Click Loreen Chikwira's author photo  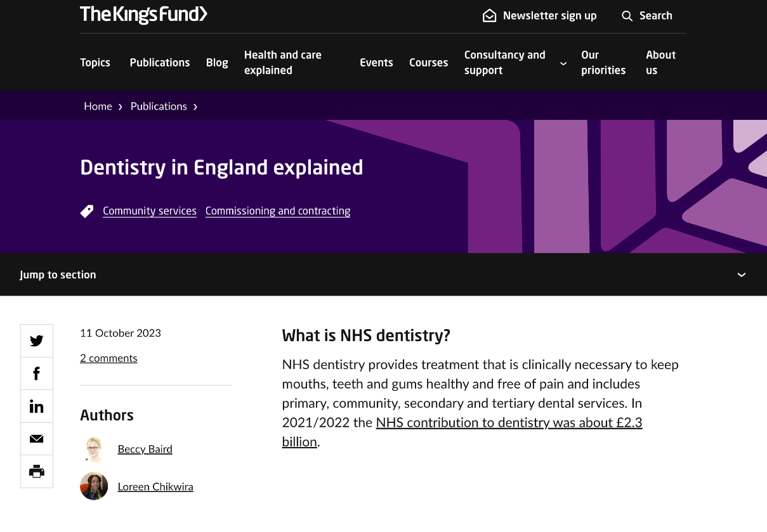[x=94, y=486]
